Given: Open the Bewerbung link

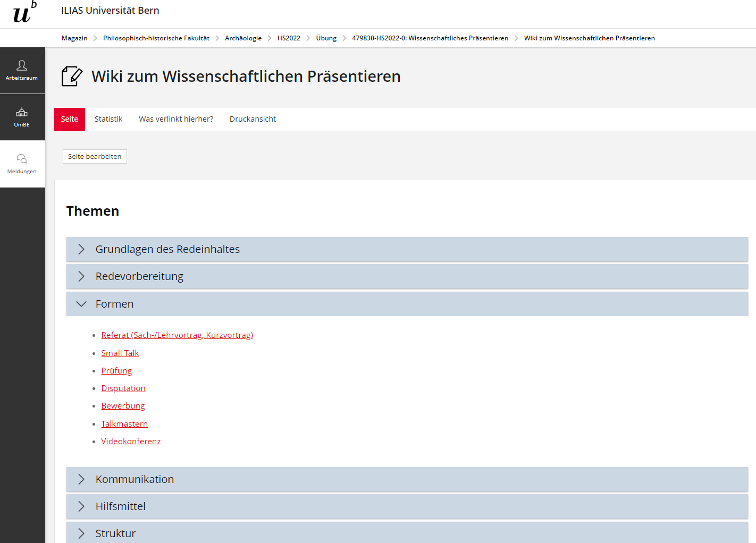Looking at the screenshot, I should pos(123,406).
